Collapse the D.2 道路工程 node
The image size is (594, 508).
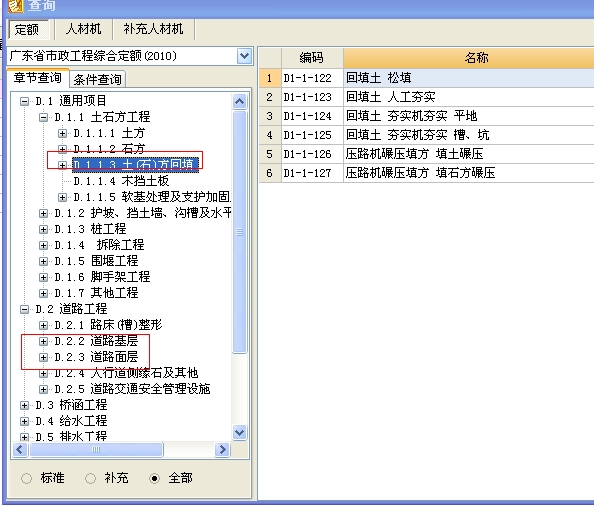click(25, 309)
